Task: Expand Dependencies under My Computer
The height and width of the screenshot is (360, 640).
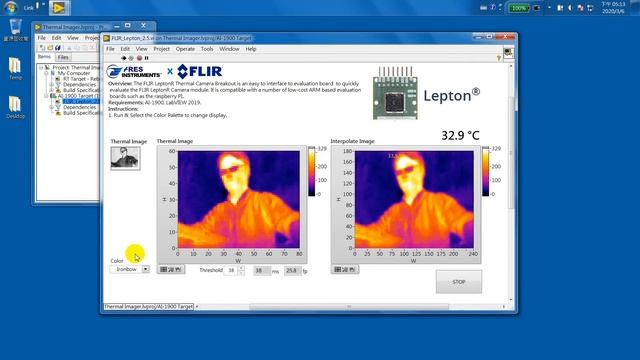Action: coord(51,84)
